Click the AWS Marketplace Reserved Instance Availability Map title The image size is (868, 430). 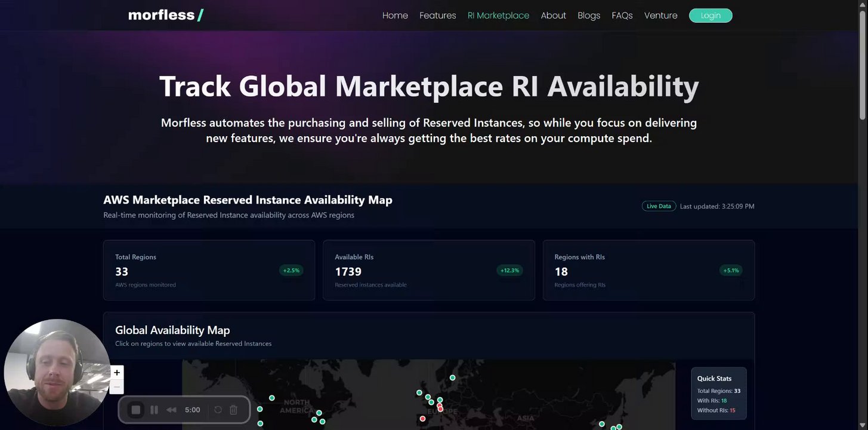[x=248, y=200]
